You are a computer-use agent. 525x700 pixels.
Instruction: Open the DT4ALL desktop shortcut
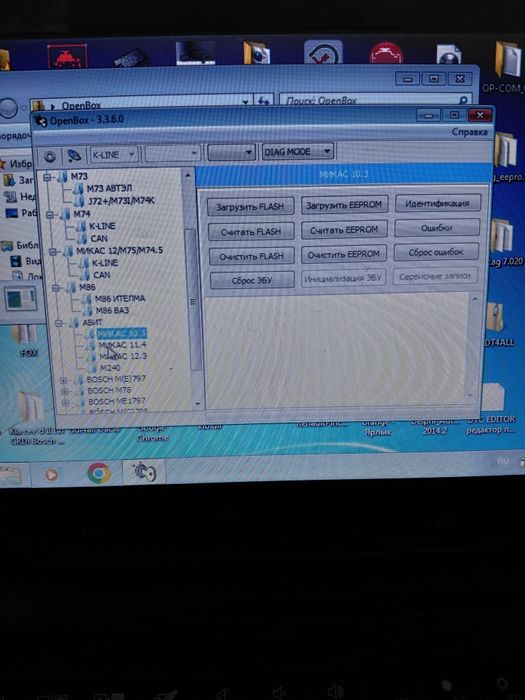(496, 324)
